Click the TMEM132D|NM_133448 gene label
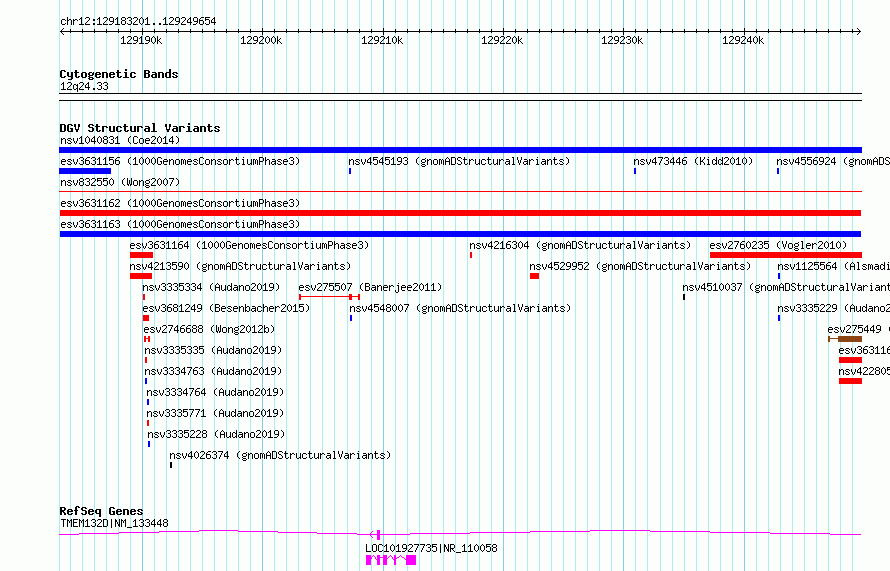The height and width of the screenshot is (571, 890). [114, 523]
